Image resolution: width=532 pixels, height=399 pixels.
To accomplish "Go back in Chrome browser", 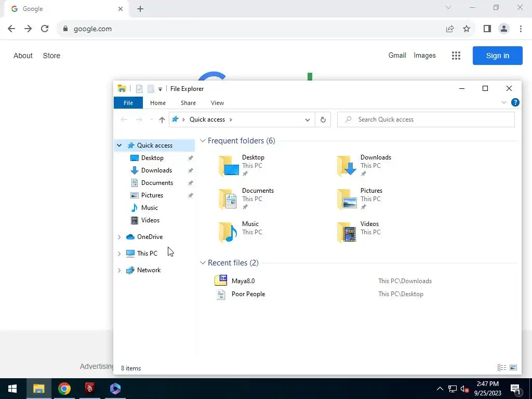I will [11, 29].
